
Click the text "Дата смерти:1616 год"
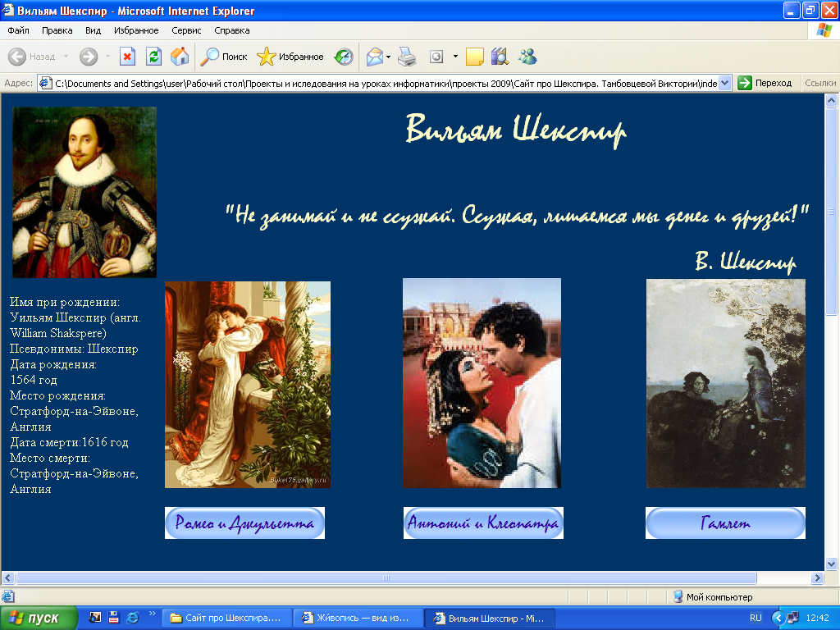[69, 442]
